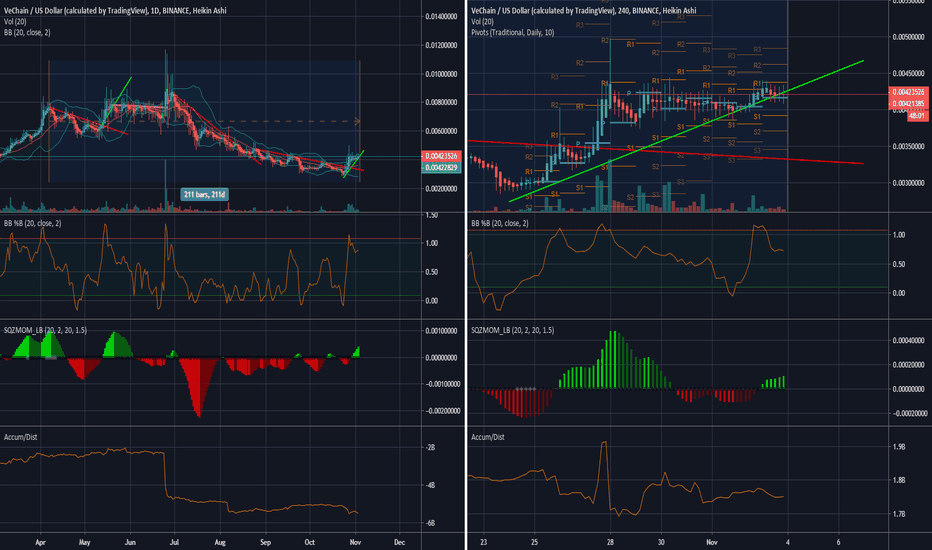This screenshot has width=932, height=550.
Task: Select SQZMOM_LB label in the 240 chart
Action: coord(512,330)
